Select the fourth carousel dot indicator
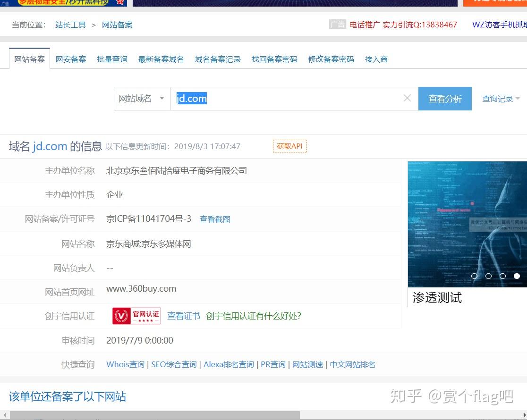527x420 pixels. coord(517,276)
